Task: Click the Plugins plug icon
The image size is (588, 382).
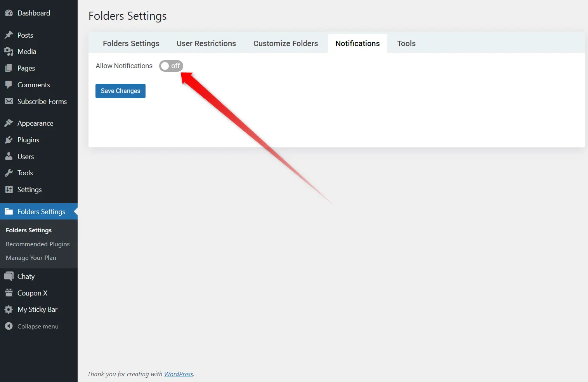Action: [9, 140]
